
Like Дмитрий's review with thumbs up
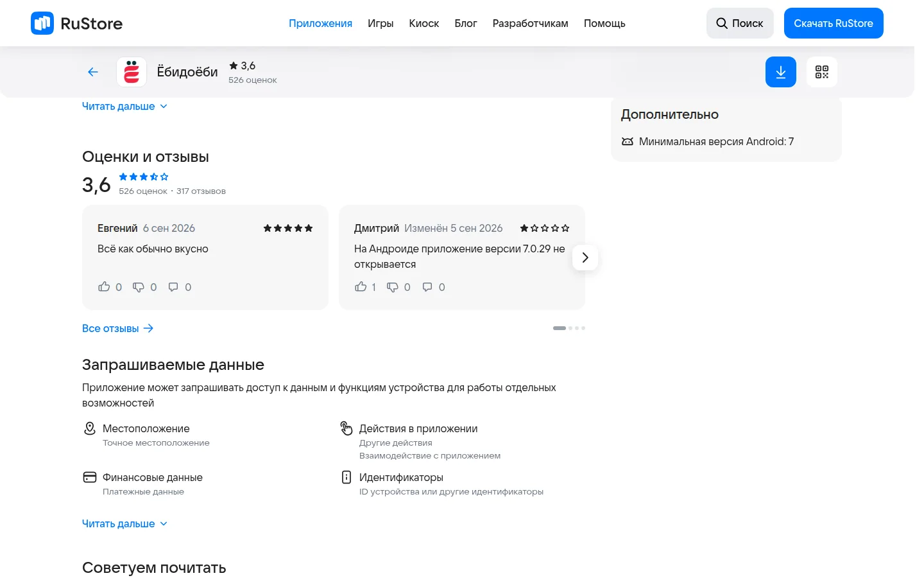pyautogui.click(x=361, y=287)
